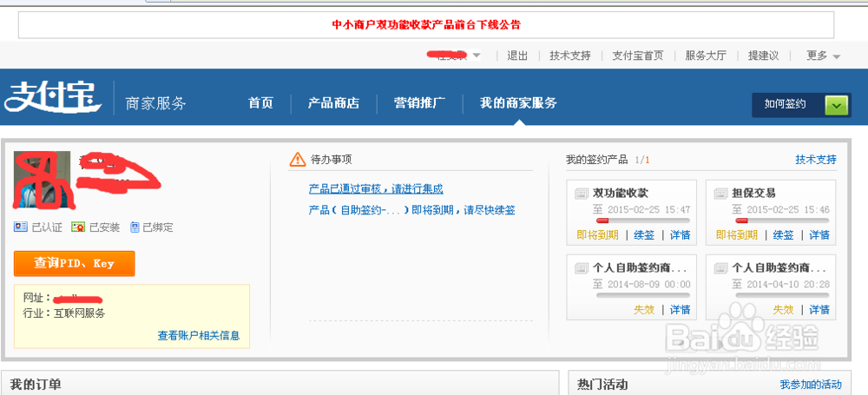
Task: Click 即将到期 status on 担保交易 card
Action: [737, 235]
